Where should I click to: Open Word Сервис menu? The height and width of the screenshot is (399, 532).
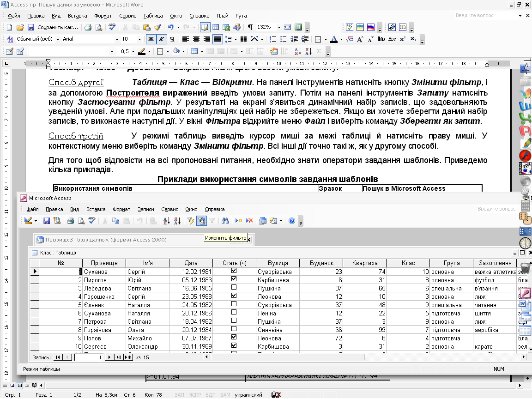[x=127, y=16]
